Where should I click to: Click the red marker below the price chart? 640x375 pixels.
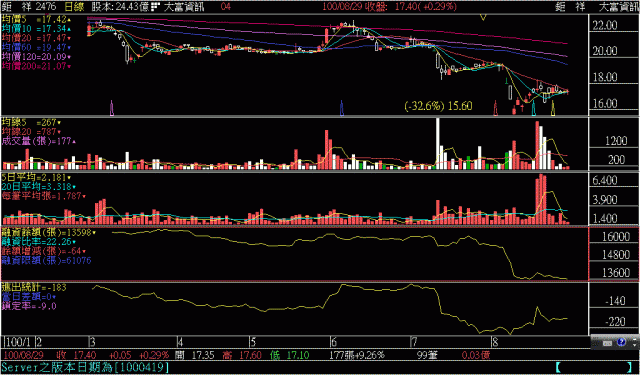(496, 108)
